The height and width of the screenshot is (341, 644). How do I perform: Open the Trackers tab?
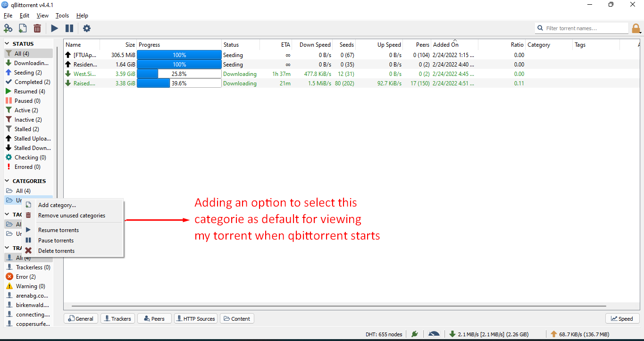pos(117,319)
